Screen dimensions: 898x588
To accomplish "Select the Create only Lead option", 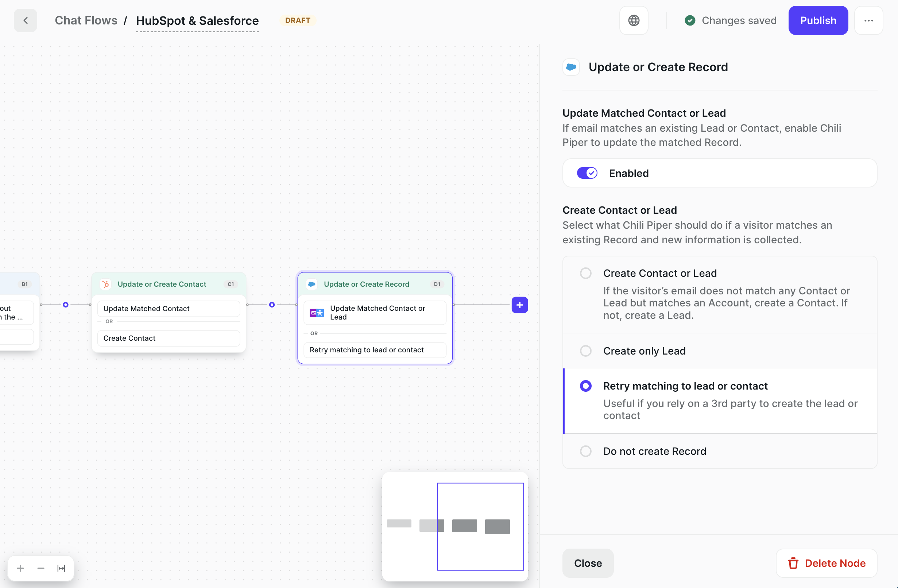I will point(720,351).
